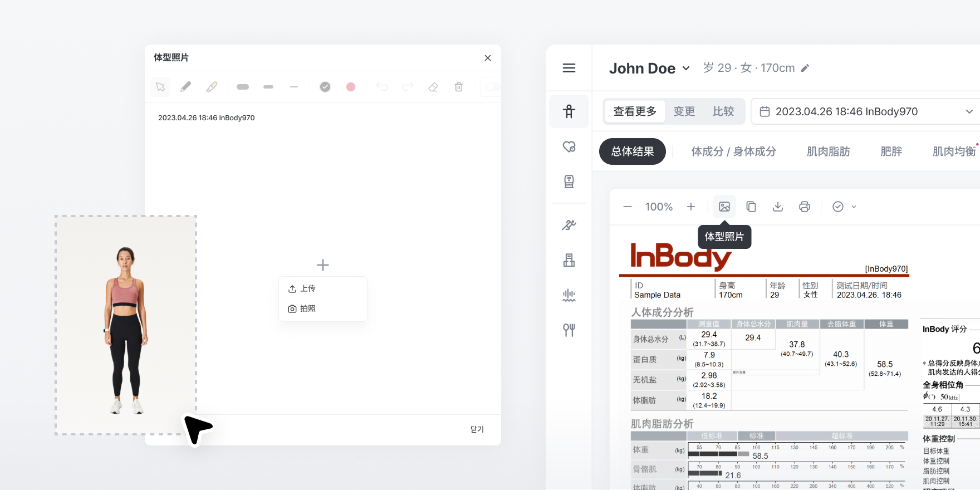The width and height of the screenshot is (980, 490).
Task: Print the result sheet
Action: (805, 207)
